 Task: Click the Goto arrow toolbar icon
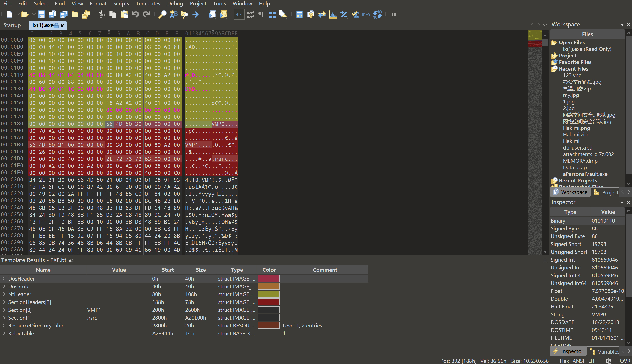pyautogui.click(x=196, y=15)
